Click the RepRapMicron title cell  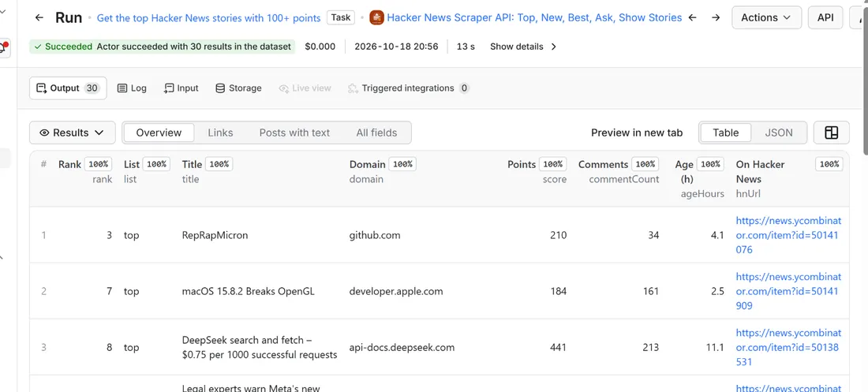tap(215, 235)
